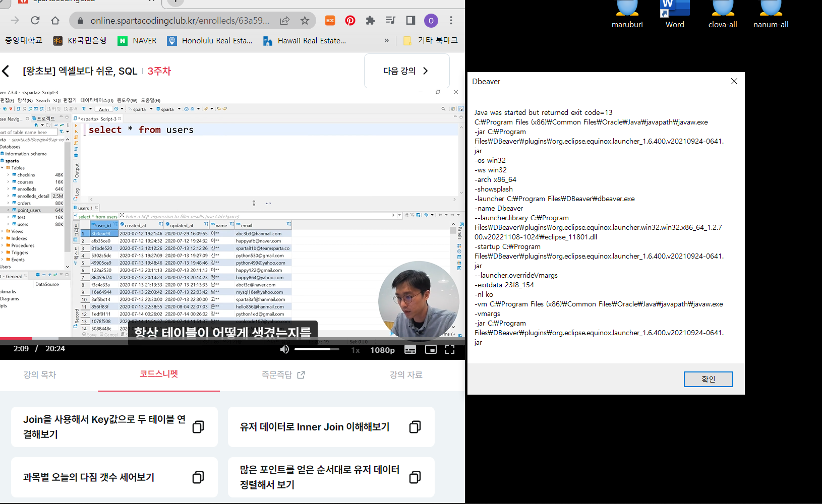Viewport: 822px width, 504px height.
Task: Open KB국민은행 bookmark
Action: (80, 40)
